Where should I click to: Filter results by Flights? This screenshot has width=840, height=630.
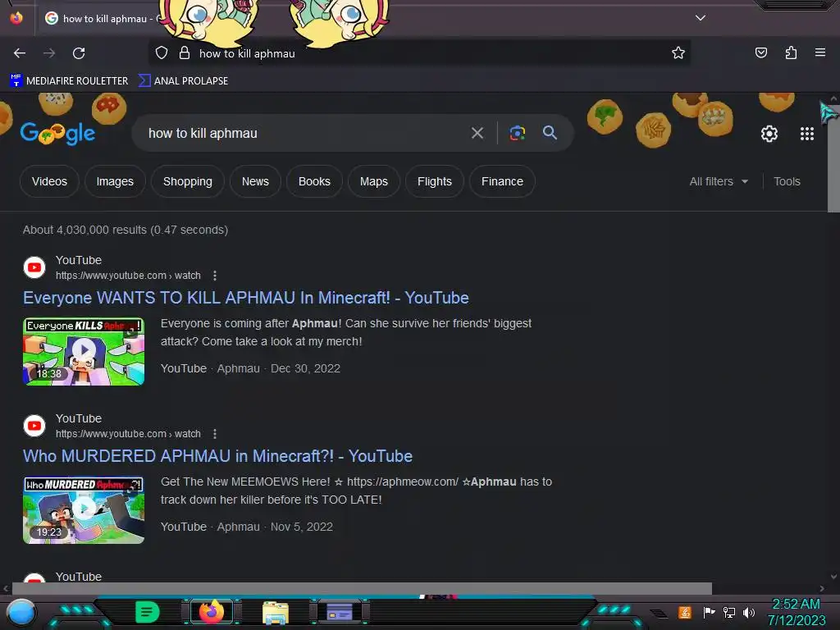point(435,181)
